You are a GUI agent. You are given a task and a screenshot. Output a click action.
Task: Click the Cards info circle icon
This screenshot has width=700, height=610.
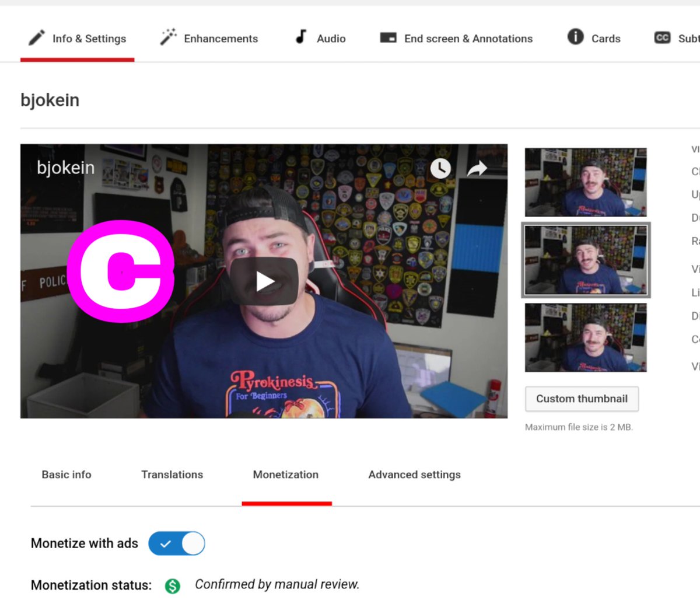(575, 37)
